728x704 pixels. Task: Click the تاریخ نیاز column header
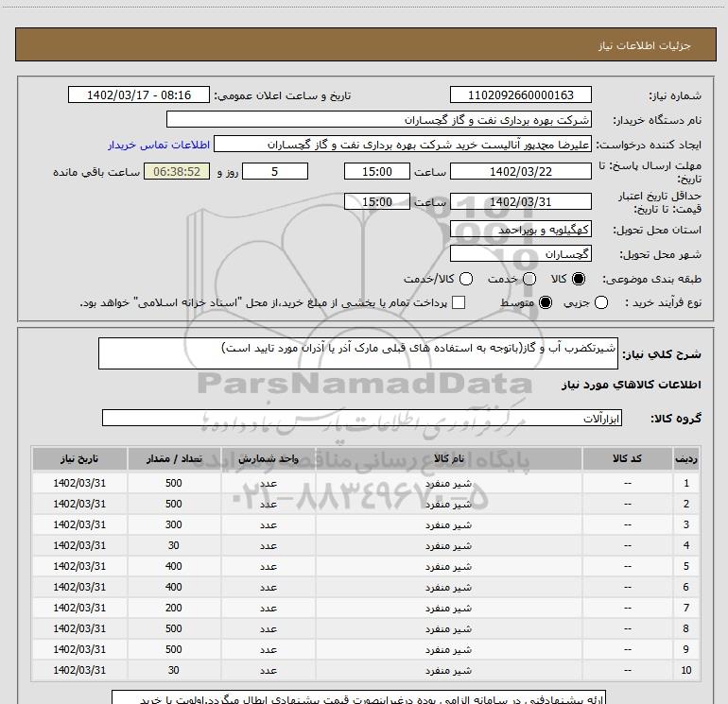coord(79,459)
